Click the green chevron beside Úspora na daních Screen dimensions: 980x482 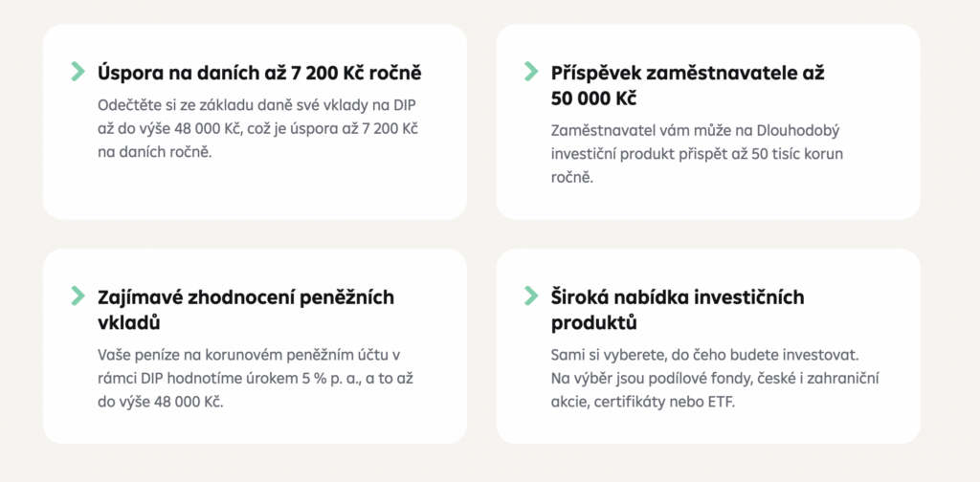[78, 71]
